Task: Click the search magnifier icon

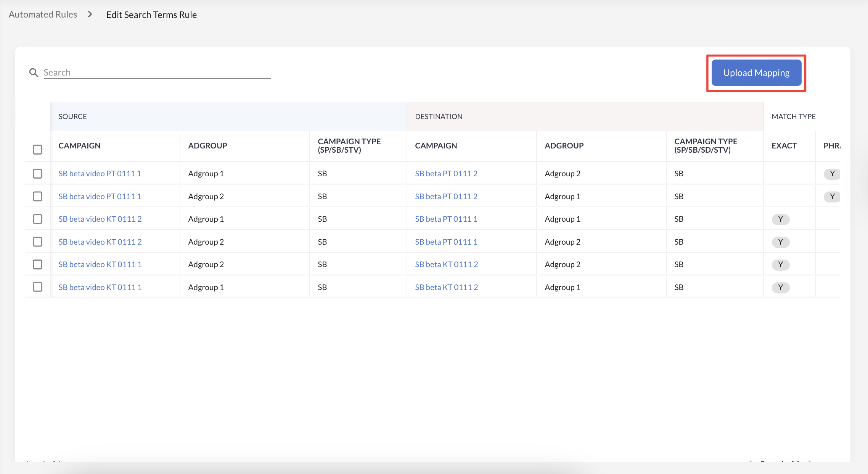Action: (34, 73)
